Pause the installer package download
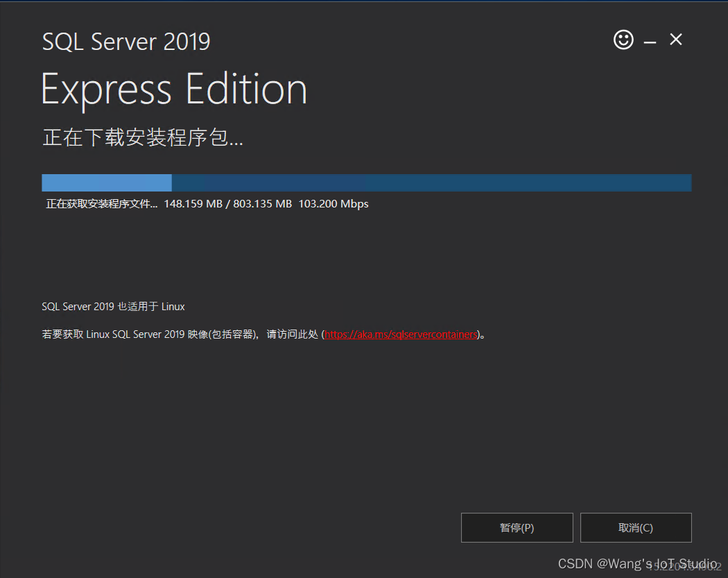The width and height of the screenshot is (728, 578). click(517, 527)
